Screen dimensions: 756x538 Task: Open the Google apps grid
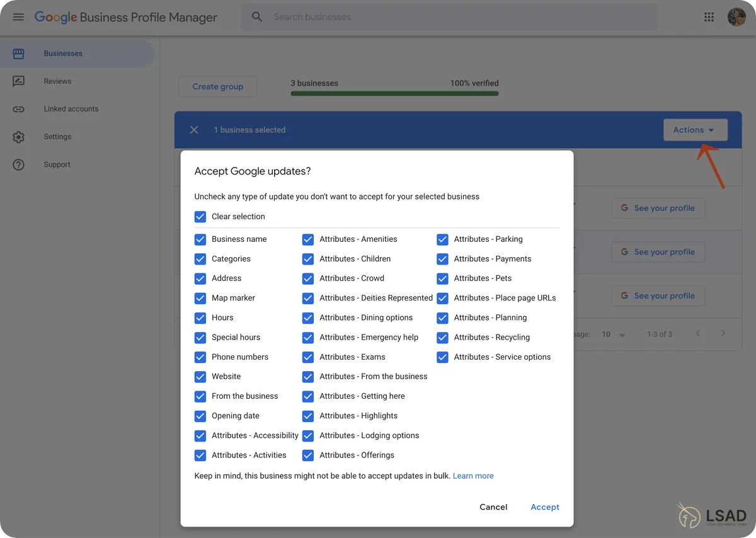click(709, 17)
